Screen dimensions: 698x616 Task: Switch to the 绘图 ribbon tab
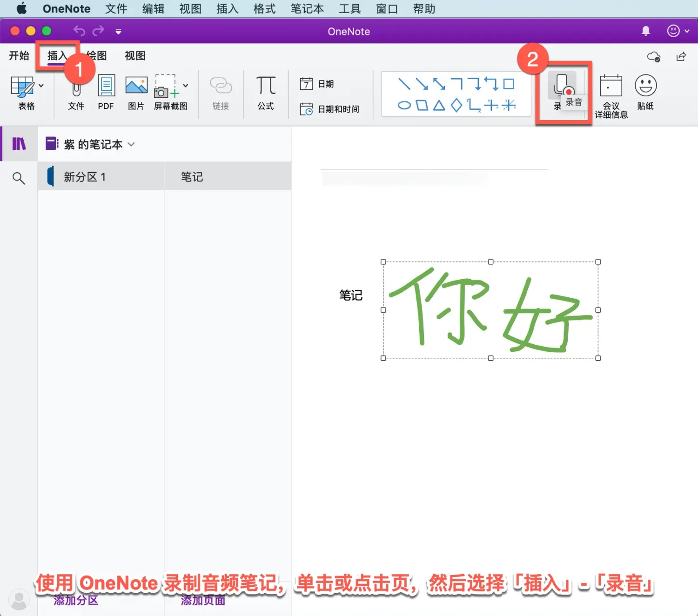[95, 55]
